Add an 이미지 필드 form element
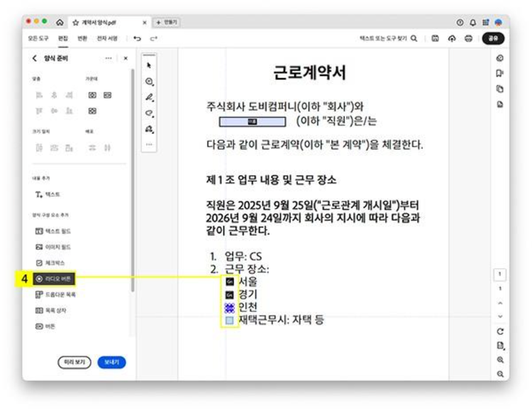The height and width of the screenshot is (410, 532). (x=53, y=247)
